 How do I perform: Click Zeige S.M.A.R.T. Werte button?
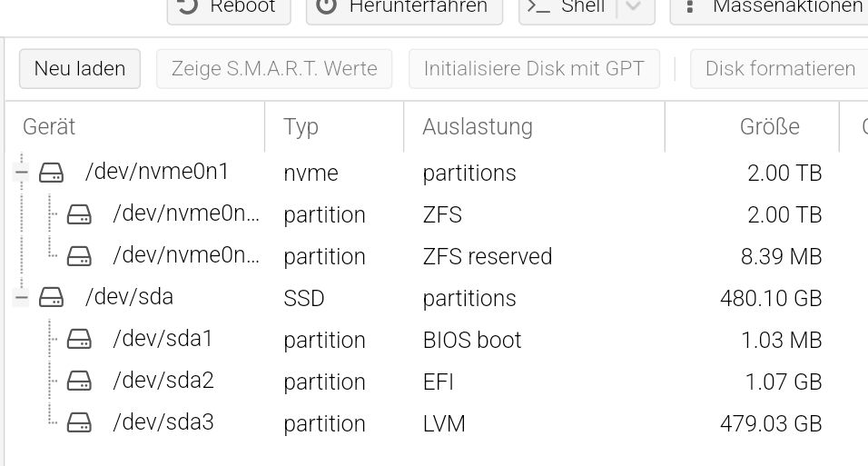click(x=274, y=69)
